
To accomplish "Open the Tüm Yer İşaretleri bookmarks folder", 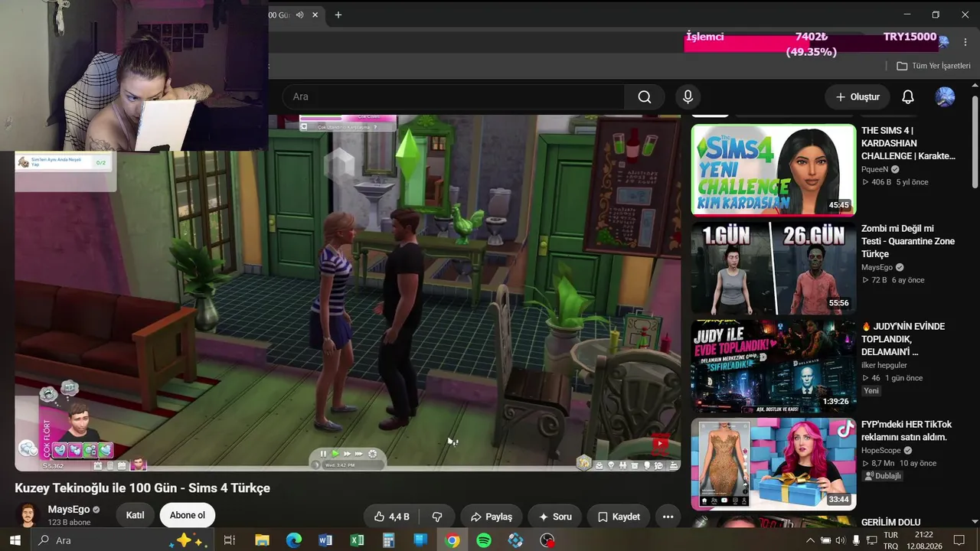I will pos(933,66).
